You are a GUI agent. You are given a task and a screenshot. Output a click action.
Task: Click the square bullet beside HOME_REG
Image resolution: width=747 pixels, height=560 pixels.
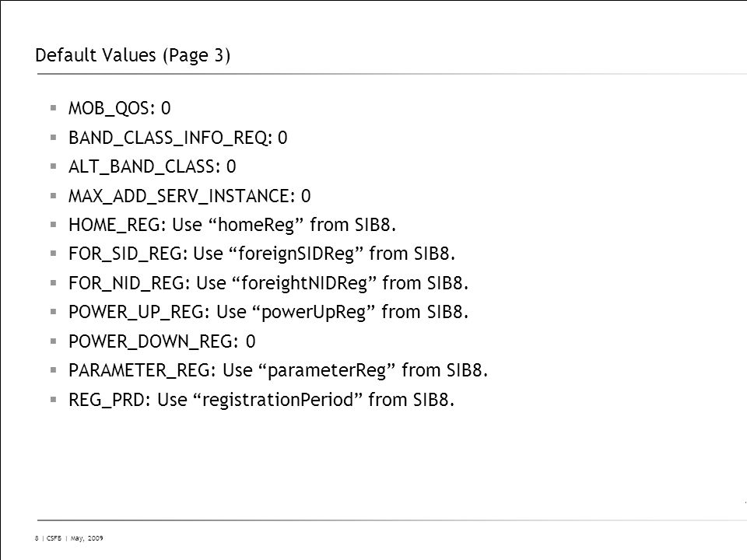(54, 225)
